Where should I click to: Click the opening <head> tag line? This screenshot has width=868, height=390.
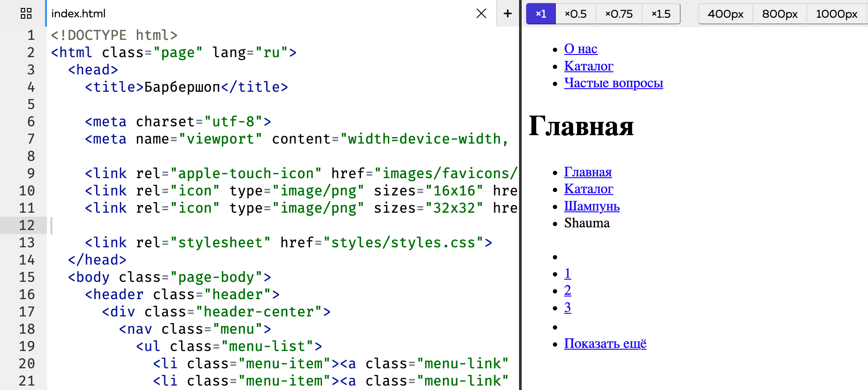point(93,70)
